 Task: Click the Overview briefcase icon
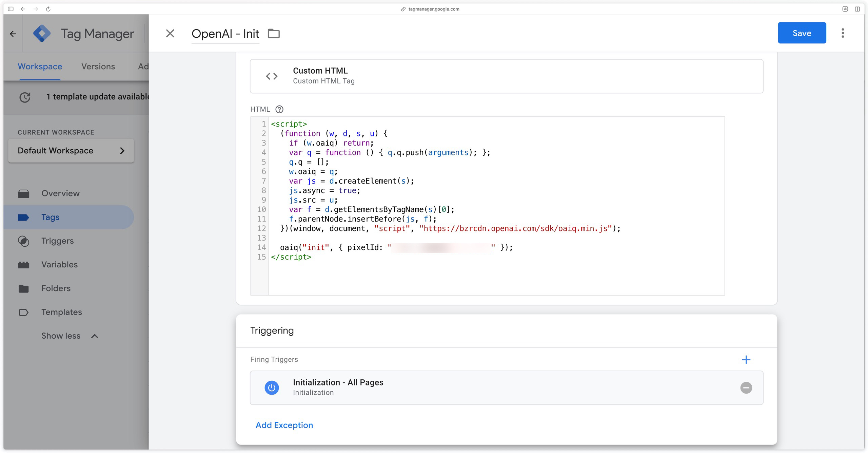(23, 194)
